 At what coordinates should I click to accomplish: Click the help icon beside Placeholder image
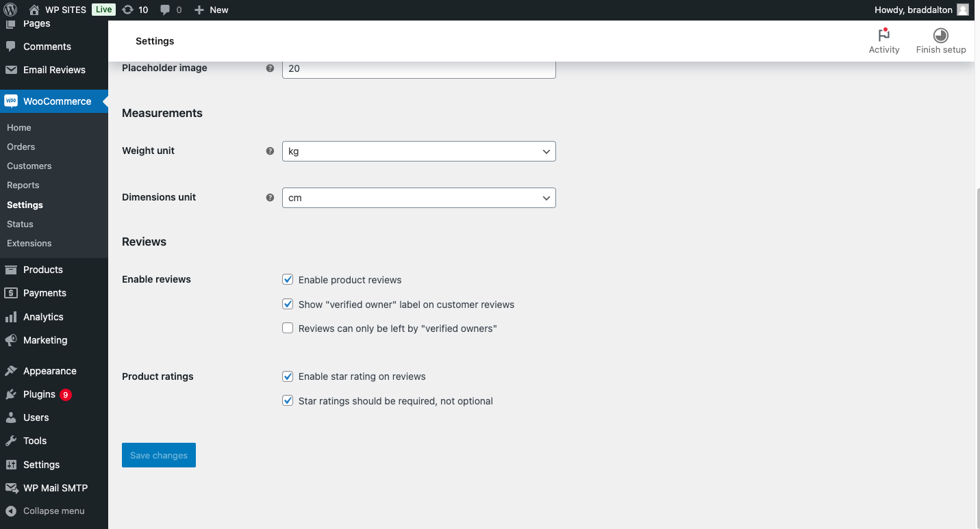[x=270, y=68]
